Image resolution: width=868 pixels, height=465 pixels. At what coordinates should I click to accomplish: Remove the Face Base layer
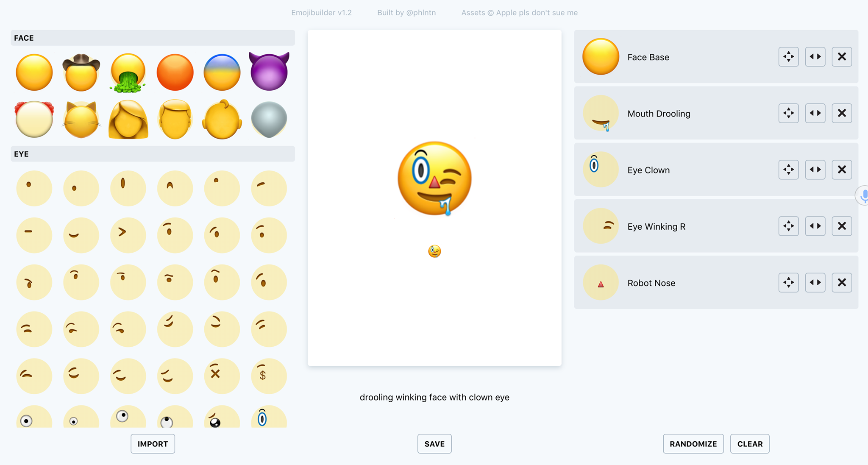click(842, 56)
